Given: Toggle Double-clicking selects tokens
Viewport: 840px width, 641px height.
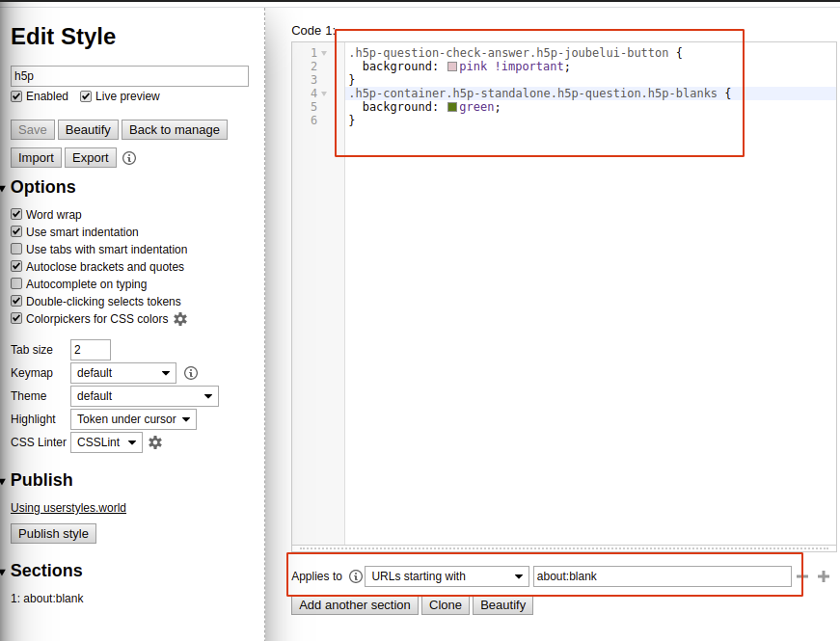Looking at the screenshot, I should [x=16, y=301].
